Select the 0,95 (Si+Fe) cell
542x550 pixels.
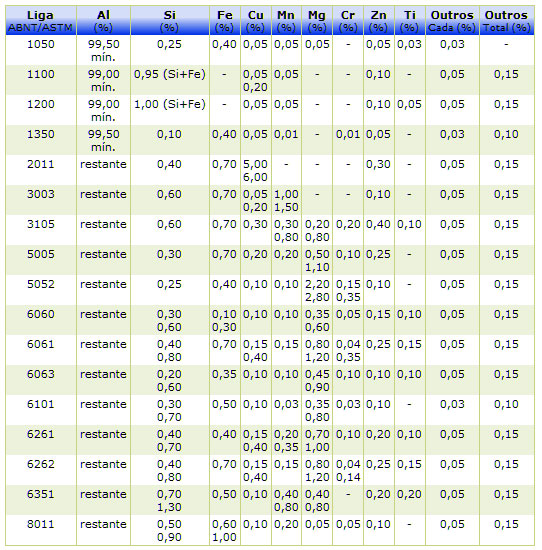point(169,74)
